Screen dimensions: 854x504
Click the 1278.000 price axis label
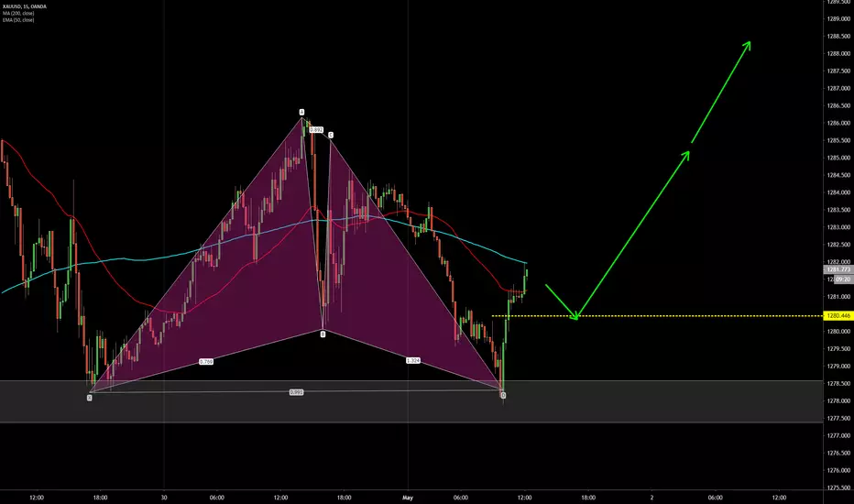838,401
